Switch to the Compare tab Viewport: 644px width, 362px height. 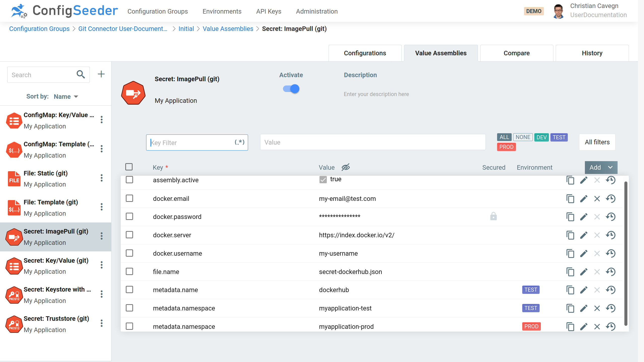517,53
